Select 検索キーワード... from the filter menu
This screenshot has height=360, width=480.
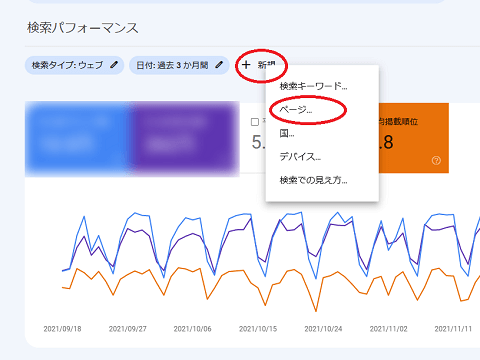coord(313,86)
